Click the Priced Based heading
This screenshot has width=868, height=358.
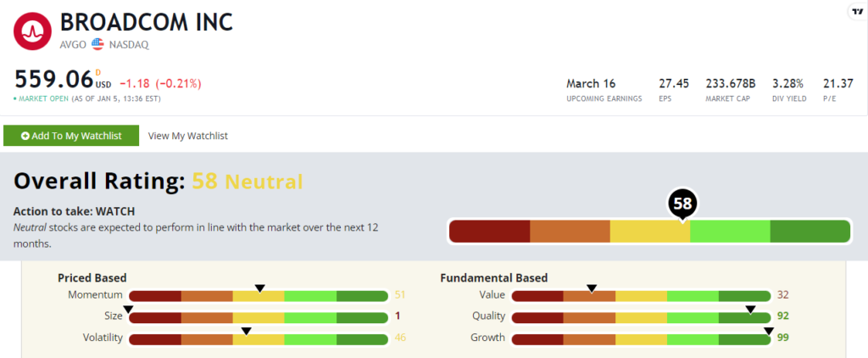tap(92, 278)
